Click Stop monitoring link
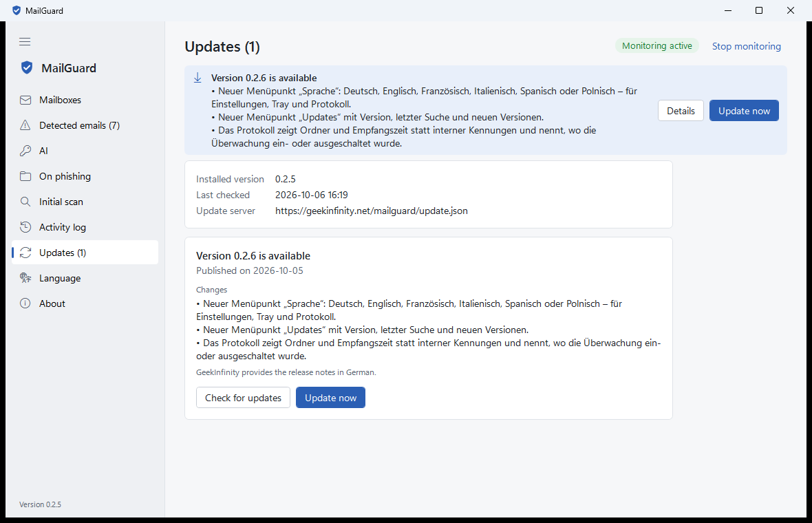This screenshot has width=812, height=523. pos(746,46)
